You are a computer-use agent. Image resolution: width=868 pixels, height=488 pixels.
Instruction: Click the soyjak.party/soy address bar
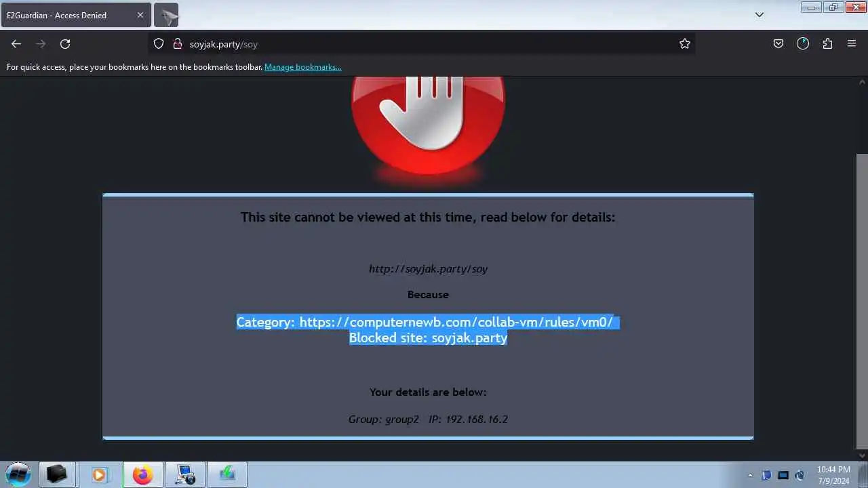(420, 44)
